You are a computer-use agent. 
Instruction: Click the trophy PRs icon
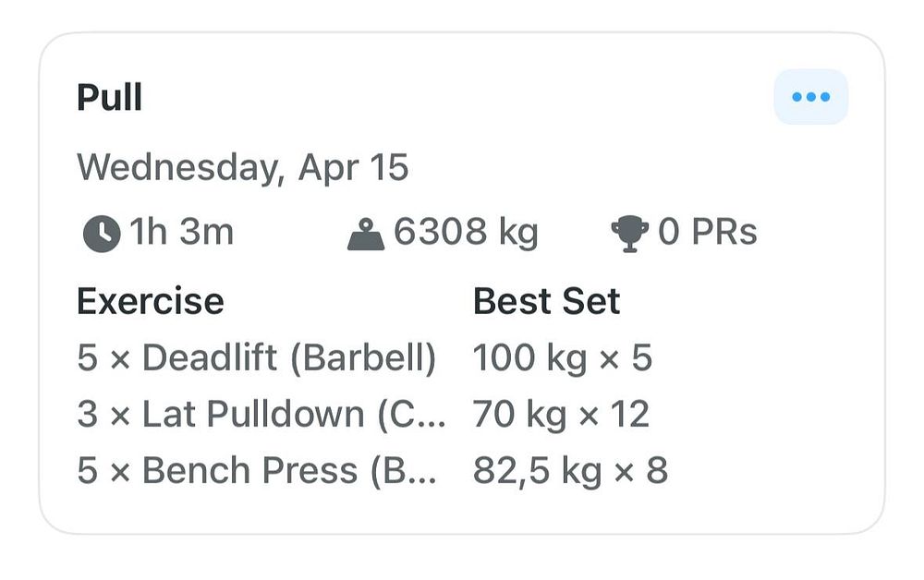(x=629, y=234)
